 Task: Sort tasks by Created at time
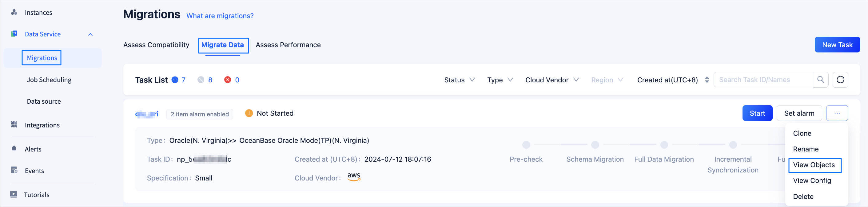[x=707, y=80]
